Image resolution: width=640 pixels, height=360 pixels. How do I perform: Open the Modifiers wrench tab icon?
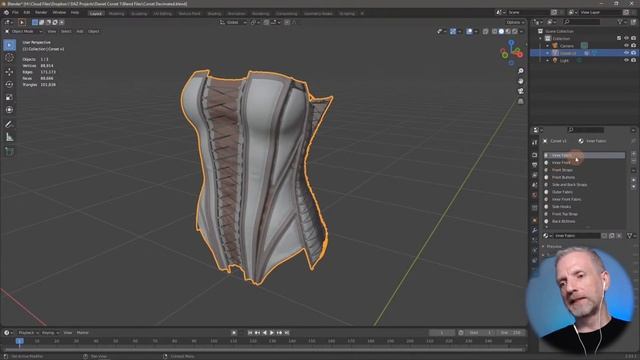click(535, 231)
